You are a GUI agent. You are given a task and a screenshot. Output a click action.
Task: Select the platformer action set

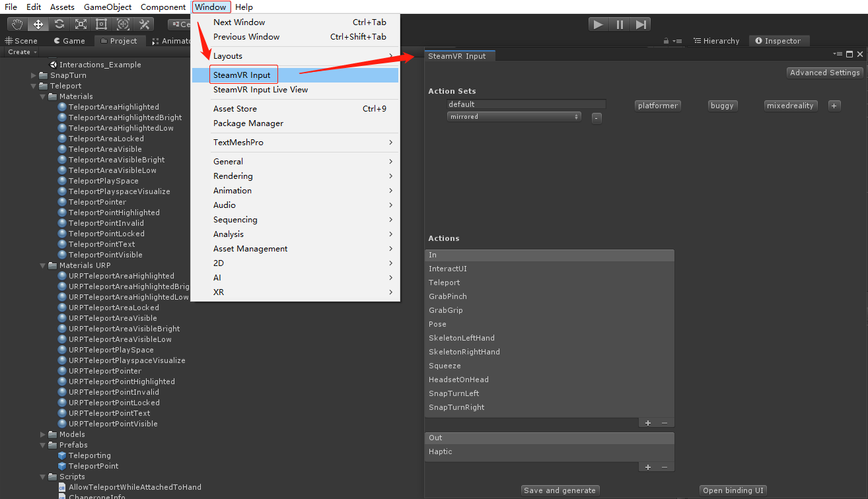(x=657, y=106)
